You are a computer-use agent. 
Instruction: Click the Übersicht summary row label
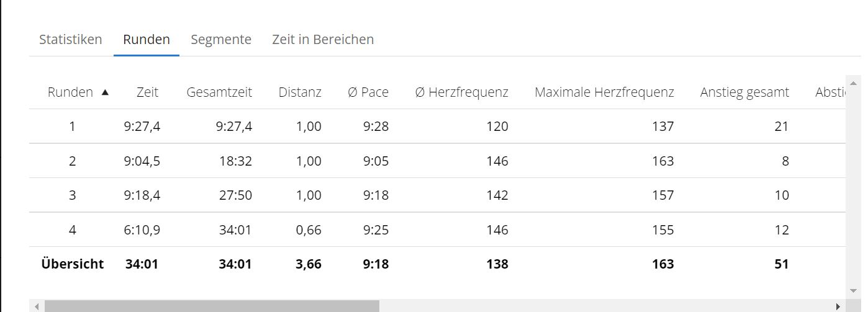coord(73,264)
